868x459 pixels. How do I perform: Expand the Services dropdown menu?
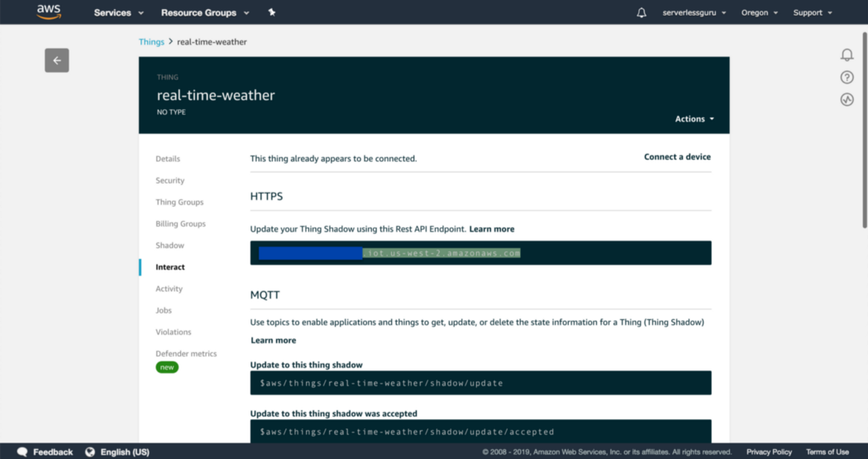pos(118,12)
